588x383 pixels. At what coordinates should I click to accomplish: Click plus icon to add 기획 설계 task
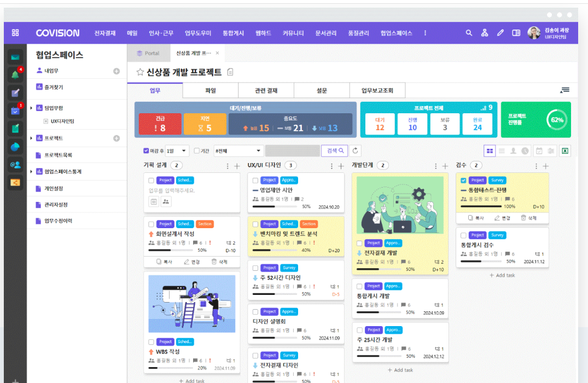(x=237, y=166)
